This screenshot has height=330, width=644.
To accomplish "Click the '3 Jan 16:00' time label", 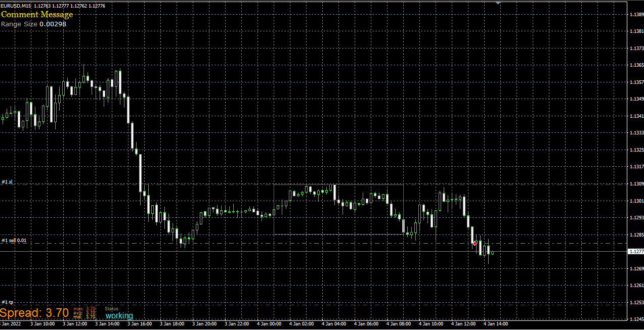I will coord(140,323).
